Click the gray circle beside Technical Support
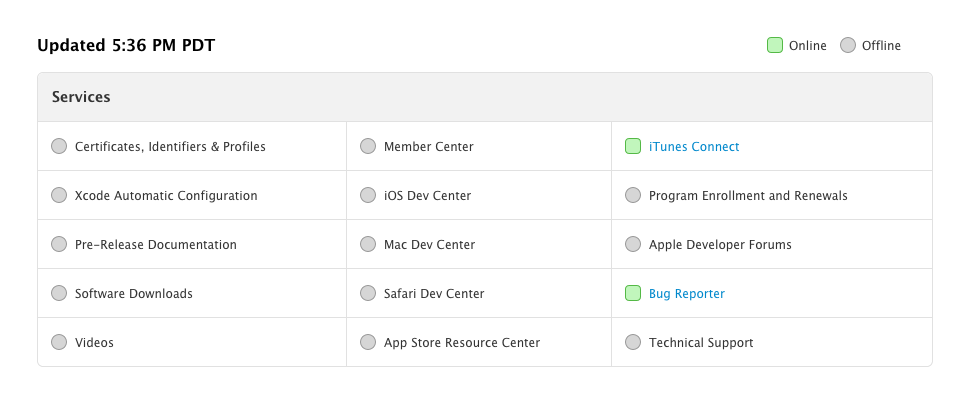 pos(632,343)
